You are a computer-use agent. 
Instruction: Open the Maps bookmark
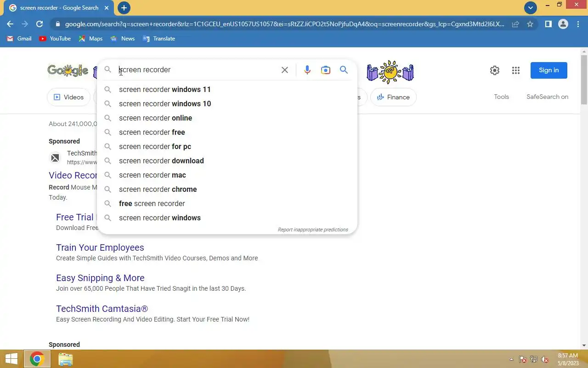(90, 39)
